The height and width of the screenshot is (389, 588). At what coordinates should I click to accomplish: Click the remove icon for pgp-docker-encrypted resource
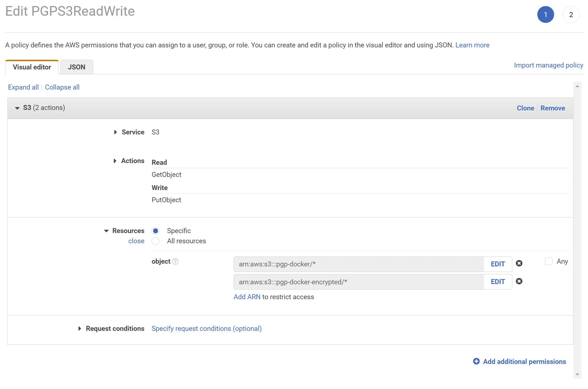[x=519, y=281]
